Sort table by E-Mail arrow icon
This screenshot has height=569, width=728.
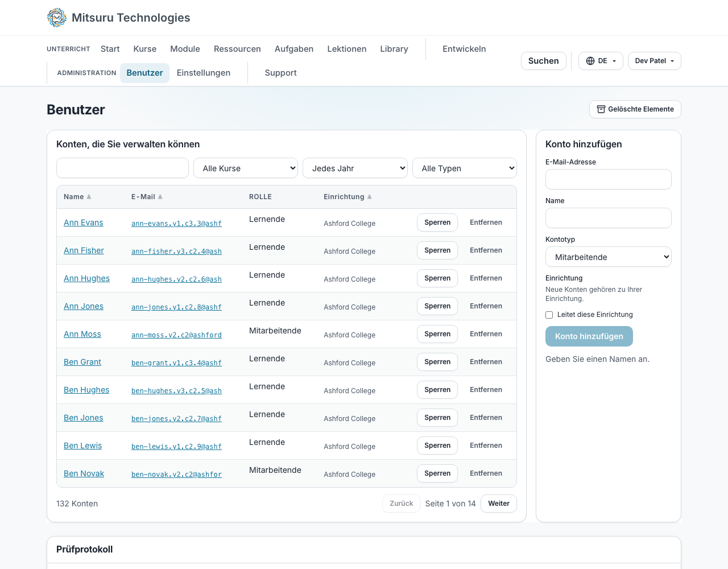click(160, 197)
